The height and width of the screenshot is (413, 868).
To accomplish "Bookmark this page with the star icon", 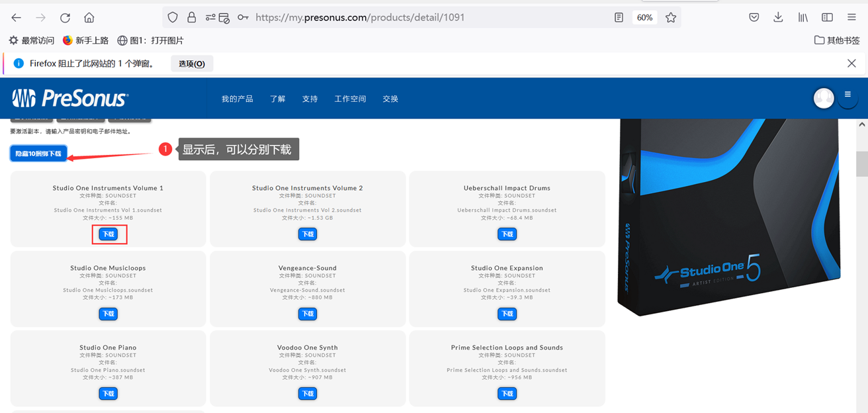I will (671, 18).
